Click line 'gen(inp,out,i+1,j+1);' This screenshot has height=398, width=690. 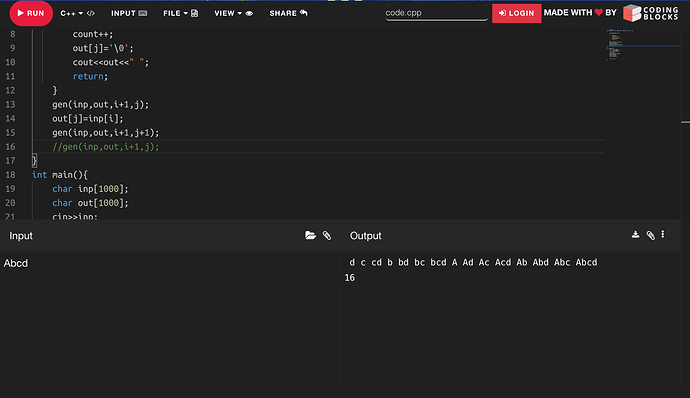tap(106, 133)
